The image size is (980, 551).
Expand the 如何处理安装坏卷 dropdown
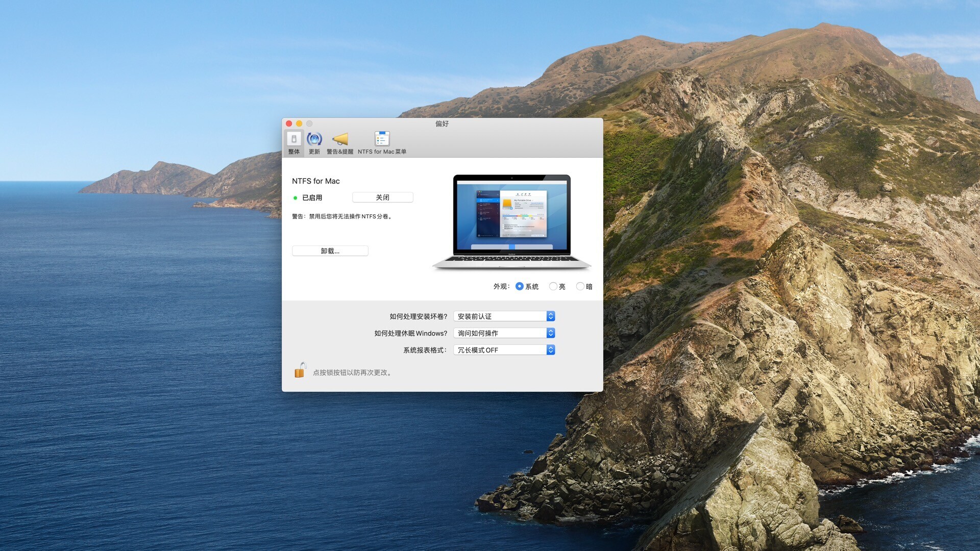[504, 316]
